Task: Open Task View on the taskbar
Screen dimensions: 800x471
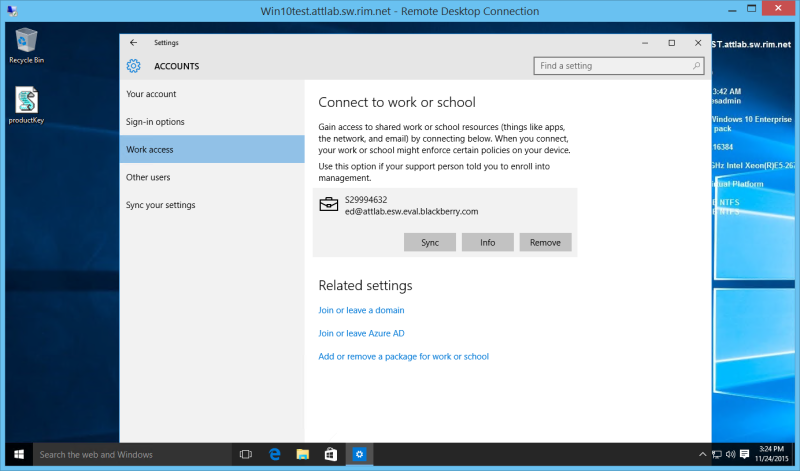Action: tap(246, 454)
